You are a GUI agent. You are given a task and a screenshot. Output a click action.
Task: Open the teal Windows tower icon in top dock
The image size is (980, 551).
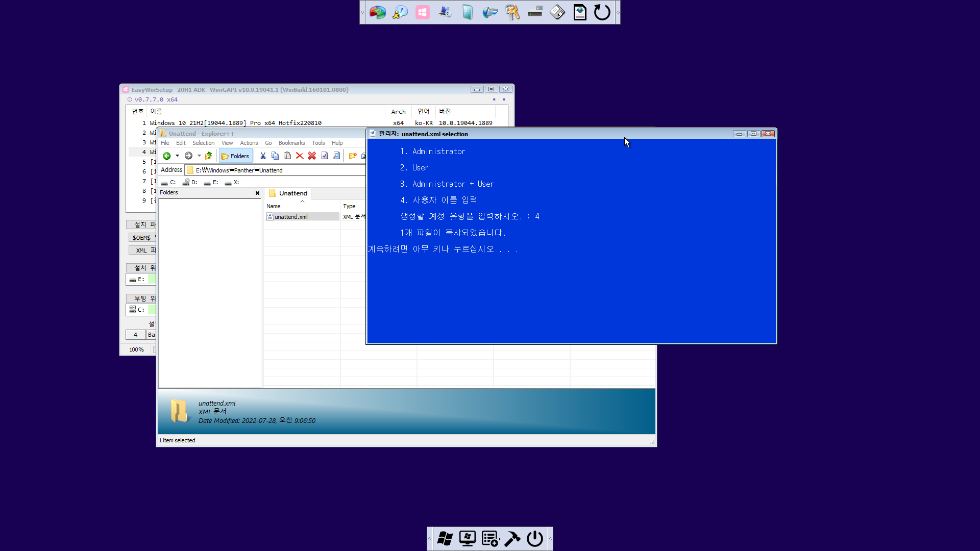(x=468, y=12)
